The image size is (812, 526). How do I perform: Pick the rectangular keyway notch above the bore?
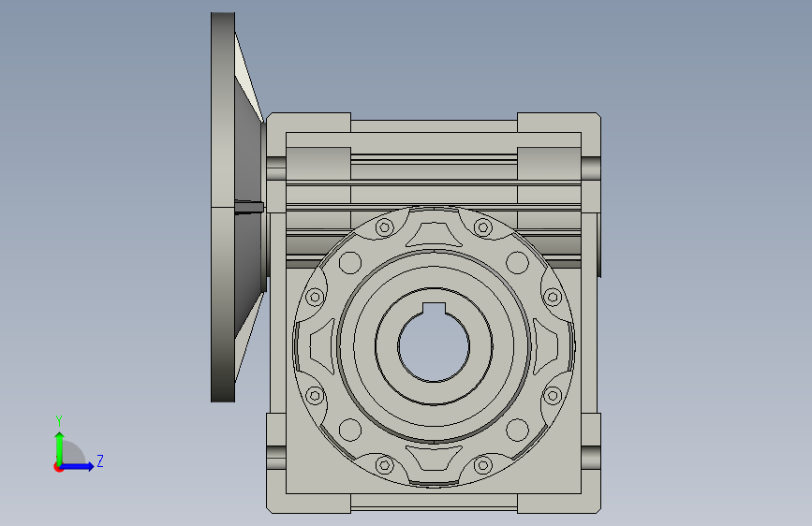tap(434, 309)
